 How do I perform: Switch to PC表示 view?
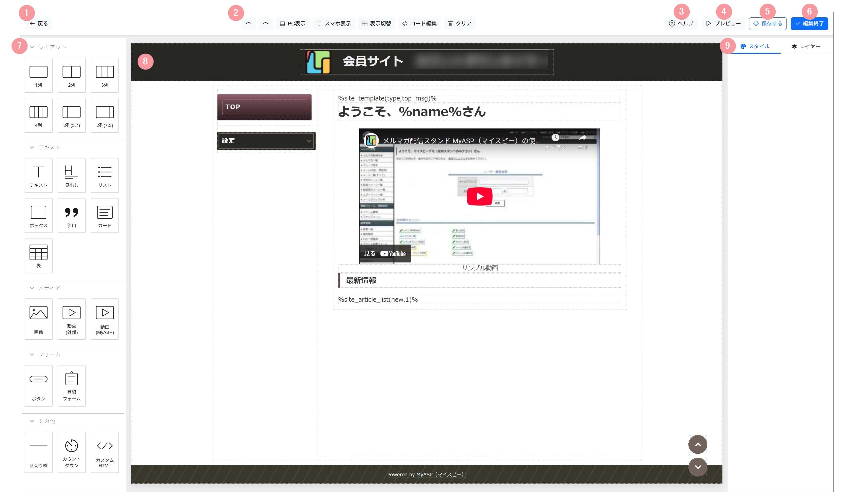pos(292,23)
